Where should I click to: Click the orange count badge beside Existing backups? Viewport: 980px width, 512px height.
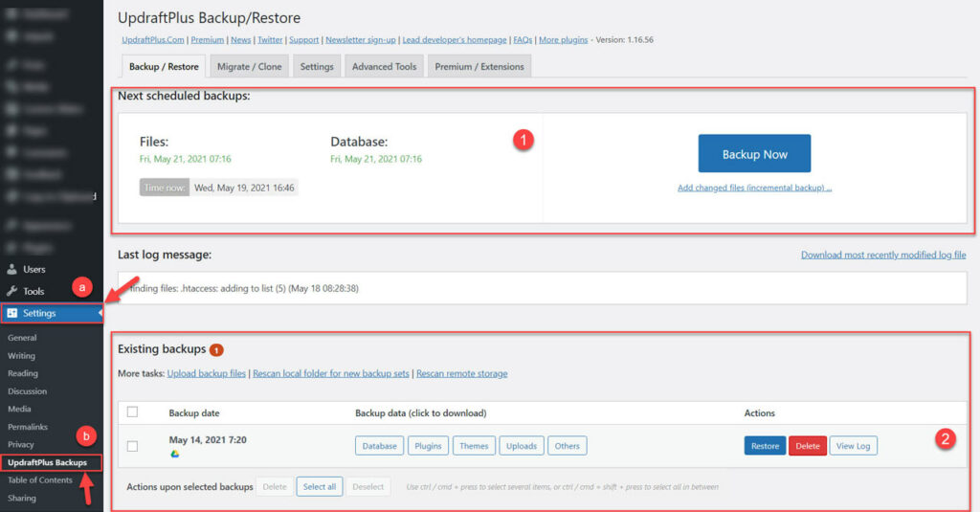216,350
